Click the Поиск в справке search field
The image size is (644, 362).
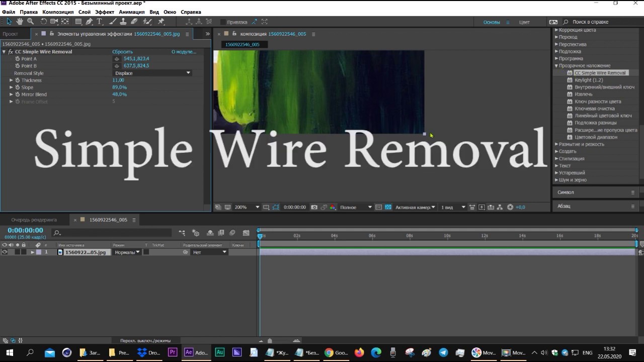tap(600, 22)
